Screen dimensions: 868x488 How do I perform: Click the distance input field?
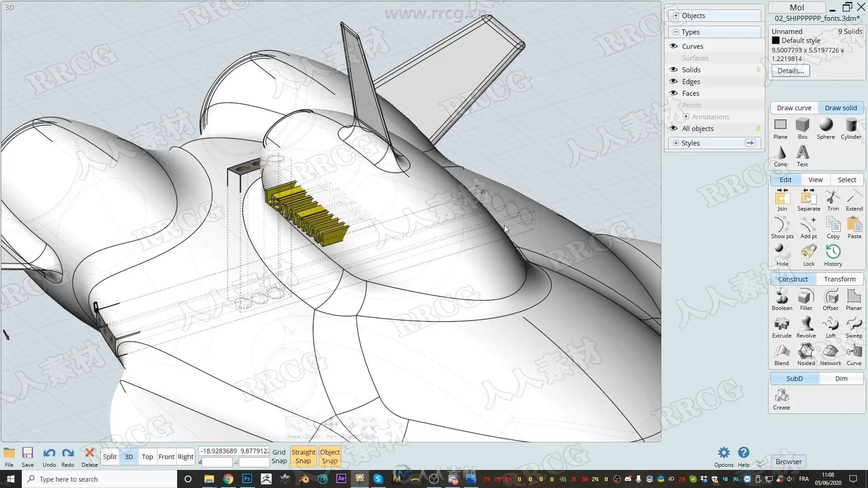pyautogui.click(x=217, y=462)
